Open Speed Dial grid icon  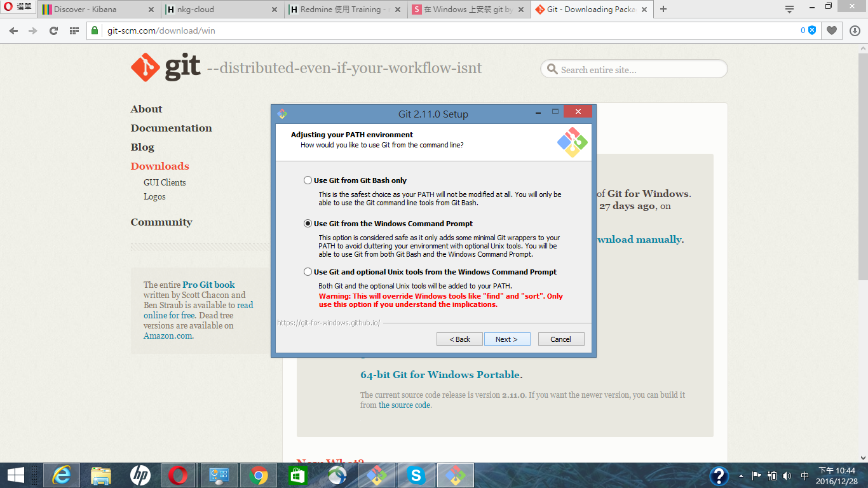click(x=74, y=30)
